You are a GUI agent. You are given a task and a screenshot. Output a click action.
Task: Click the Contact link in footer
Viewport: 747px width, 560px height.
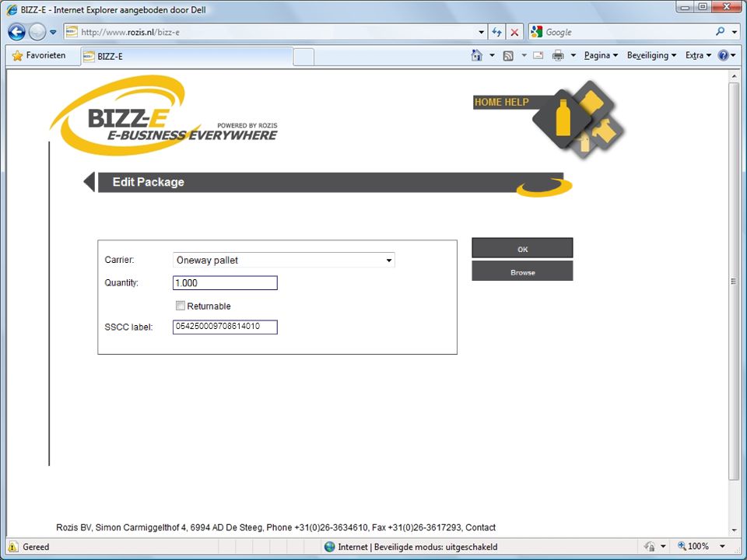click(x=480, y=527)
